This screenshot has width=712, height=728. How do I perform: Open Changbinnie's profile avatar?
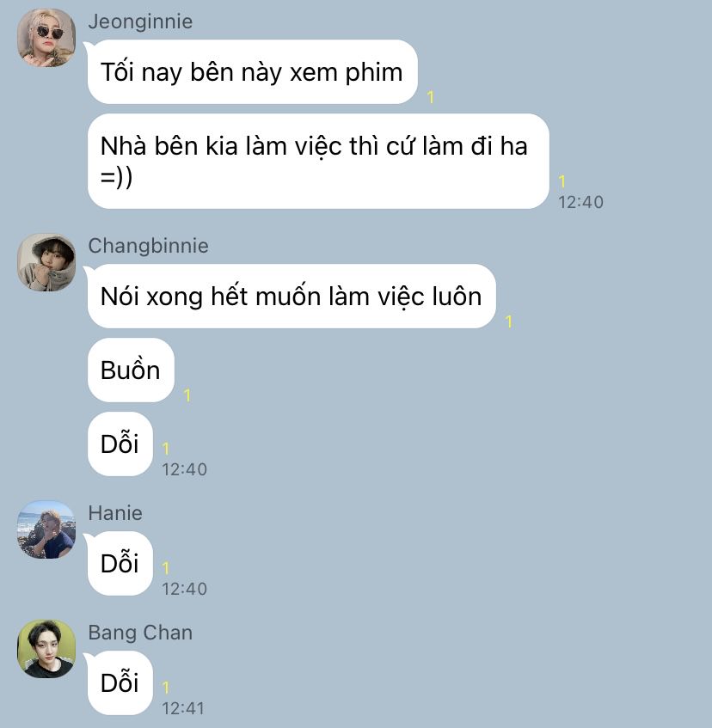tap(46, 262)
